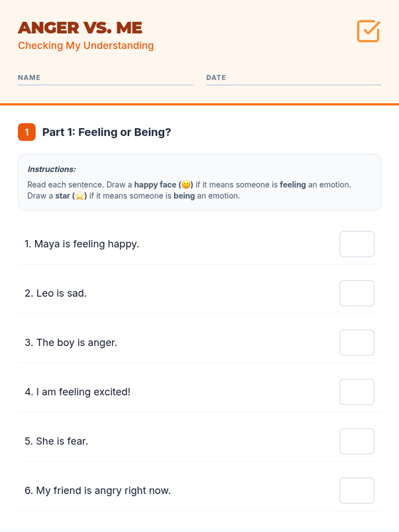
Task: Click sentence 'The boy is anger.'
Action: (x=71, y=342)
